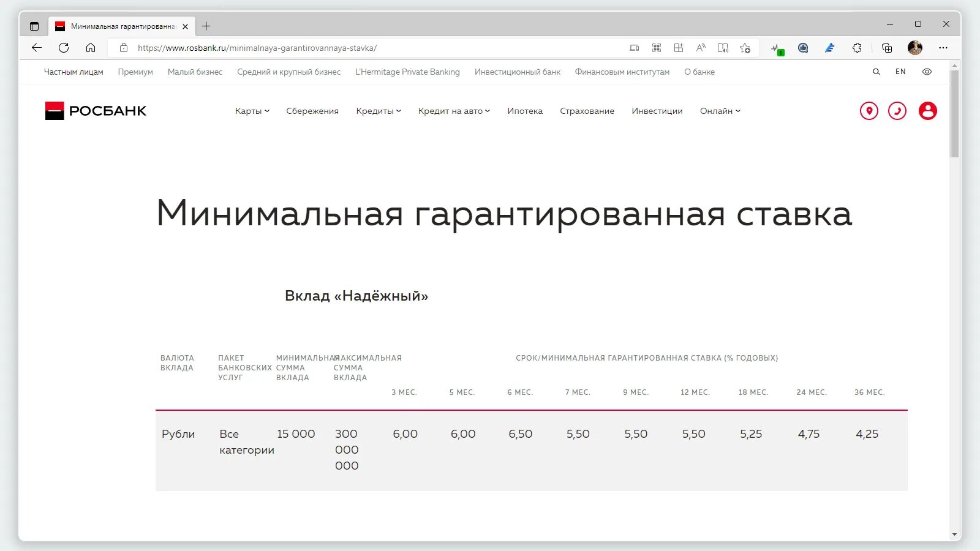Click the site search magnifier icon

coord(876,72)
